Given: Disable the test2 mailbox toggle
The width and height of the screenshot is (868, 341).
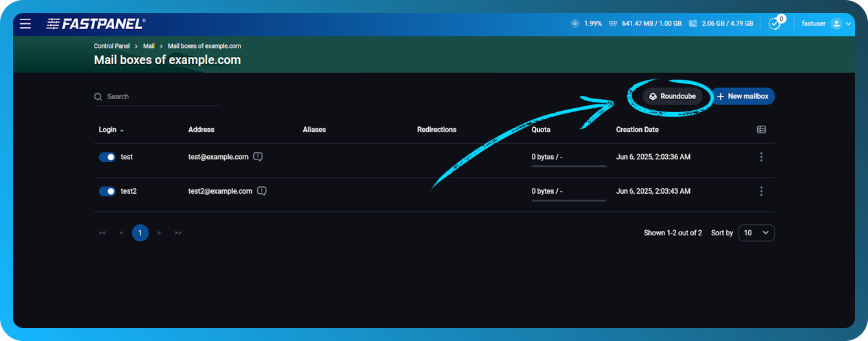Looking at the screenshot, I should coord(107,191).
